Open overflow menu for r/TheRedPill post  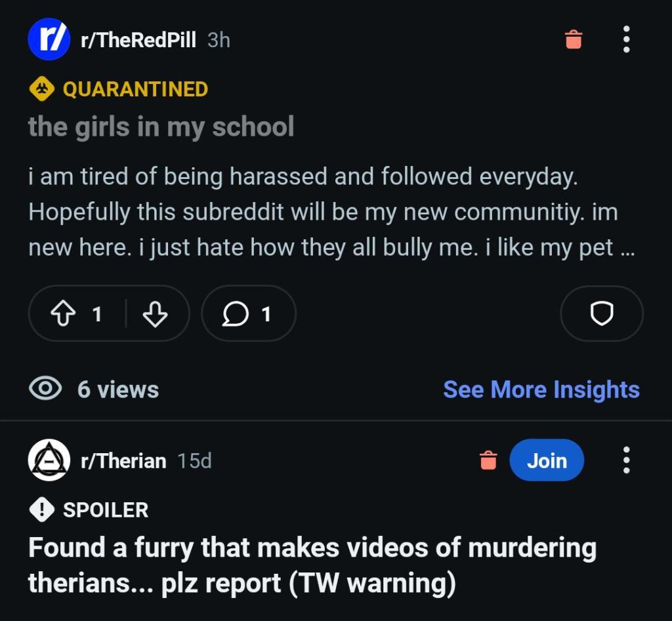click(x=626, y=39)
